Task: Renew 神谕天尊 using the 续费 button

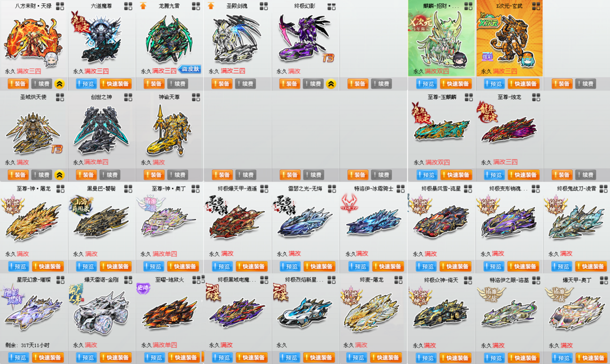Action: (x=178, y=174)
